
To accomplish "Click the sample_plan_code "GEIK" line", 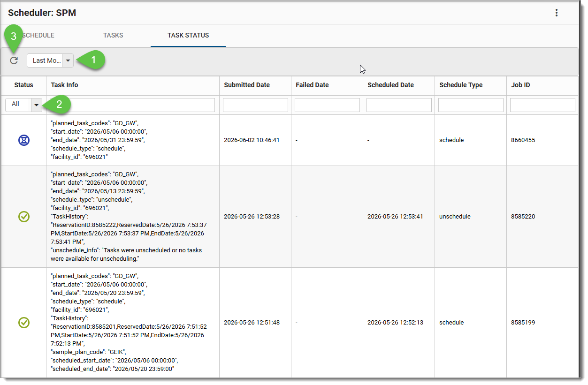I will tap(88, 352).
